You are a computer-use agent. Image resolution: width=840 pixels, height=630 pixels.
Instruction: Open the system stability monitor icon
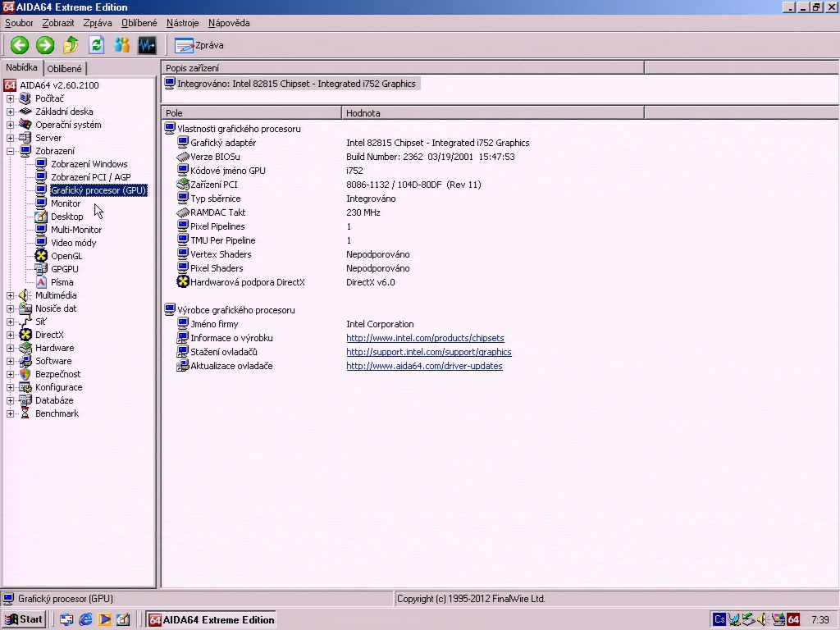[x=148, y=45]
